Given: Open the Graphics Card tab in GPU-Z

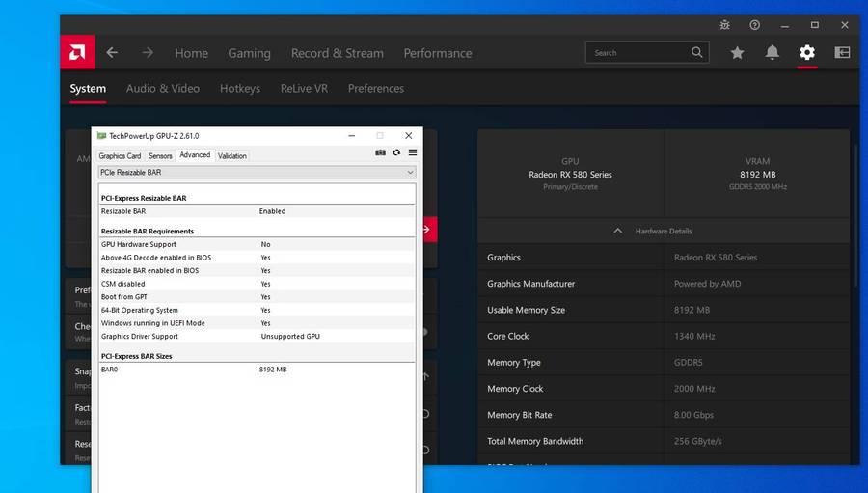Looking at the screenshot, I should [120, 155].
